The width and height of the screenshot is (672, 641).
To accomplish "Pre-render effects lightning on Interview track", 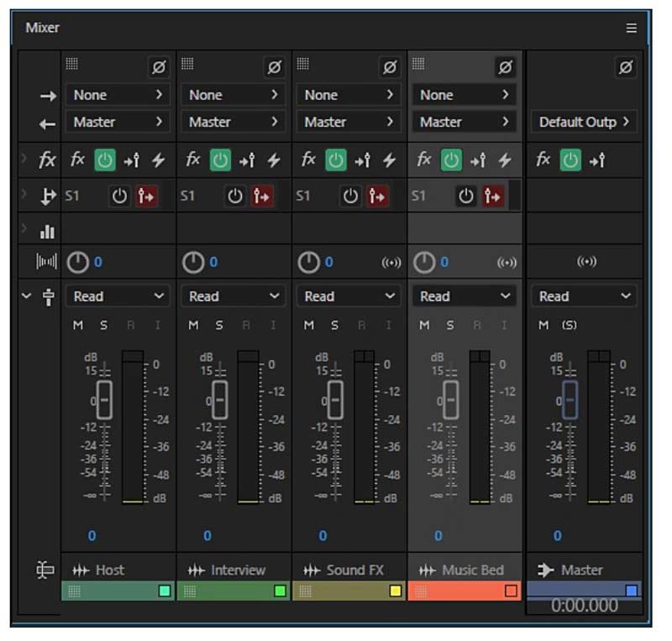I will (x=275, y=160).
